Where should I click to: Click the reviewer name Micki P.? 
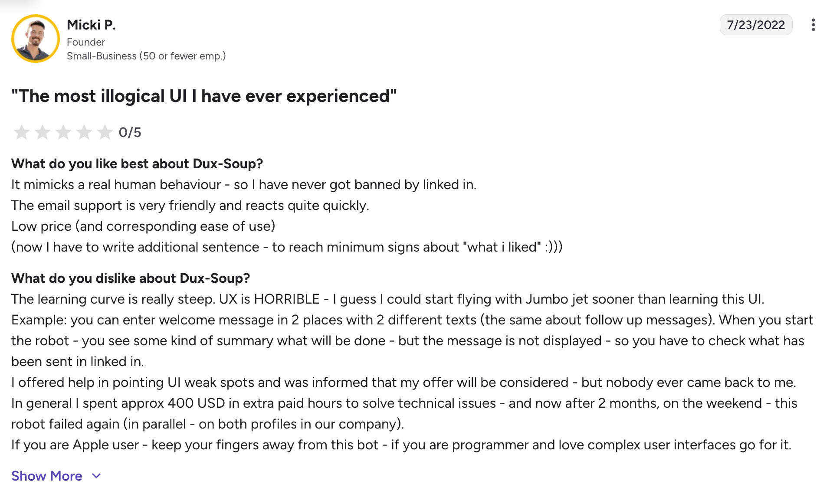coord(91,25)
